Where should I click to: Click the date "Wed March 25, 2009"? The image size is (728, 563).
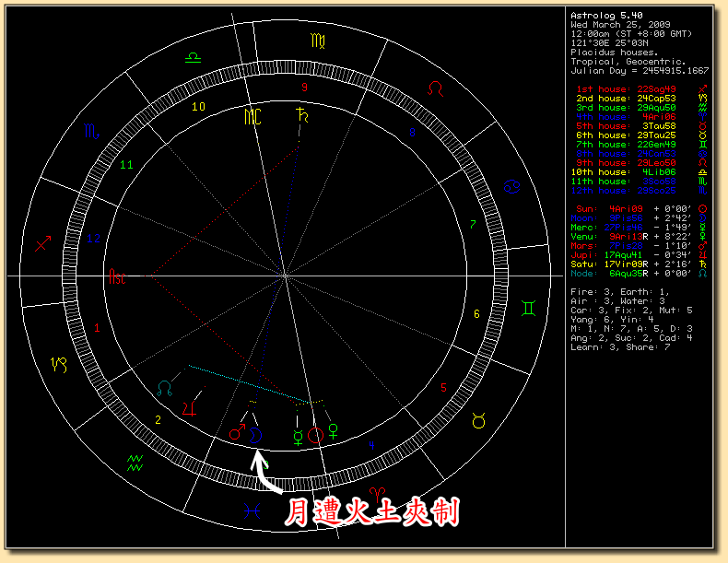[x=620, y=25]
